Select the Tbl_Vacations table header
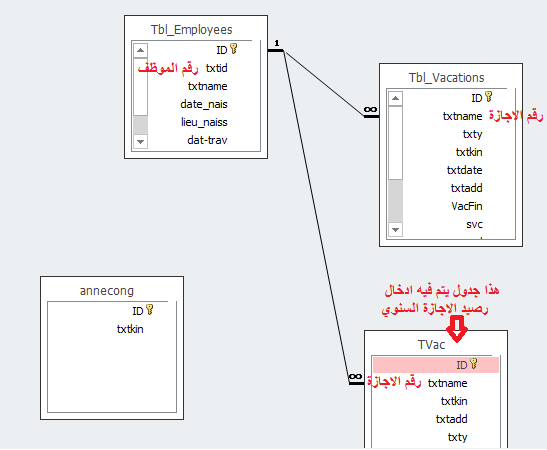Viewport: 547px width, 450px height. click(447, 77)
